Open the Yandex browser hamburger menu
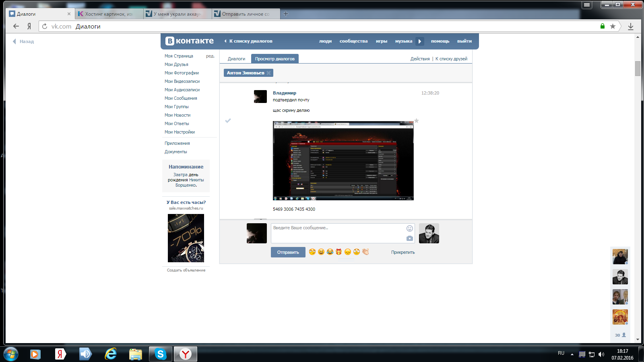The image size is (644, 362). [x=587, y=5]
